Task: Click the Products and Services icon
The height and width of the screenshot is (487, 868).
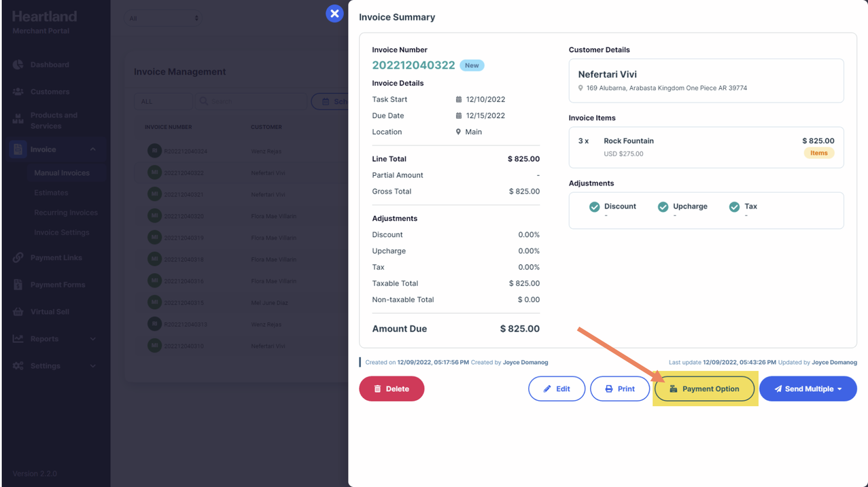Action: pos(18,120)
